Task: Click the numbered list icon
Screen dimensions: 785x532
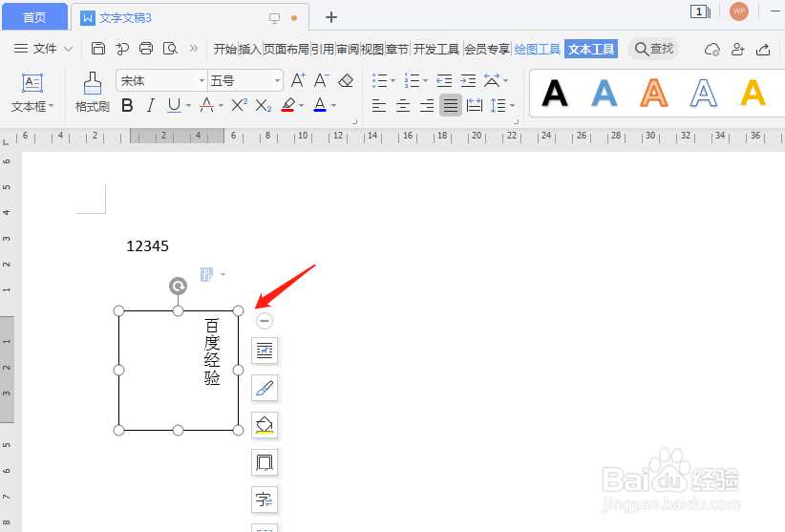Action: point(412,80)
